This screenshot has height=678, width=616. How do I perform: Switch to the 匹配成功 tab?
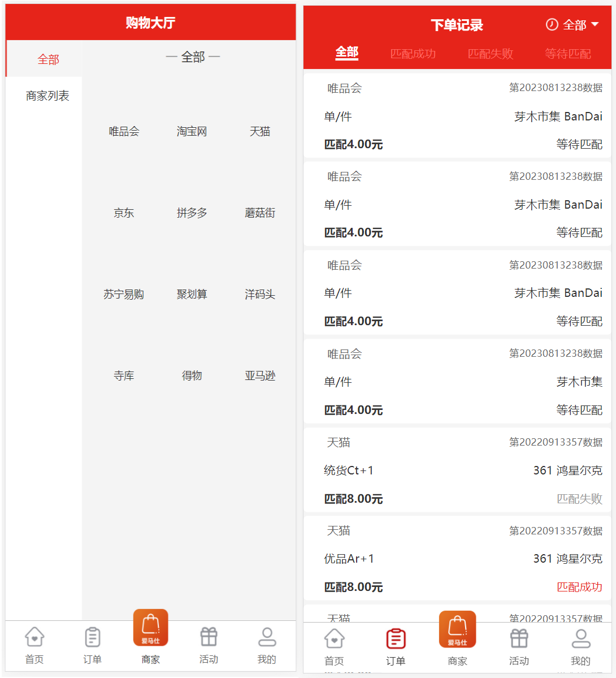coord(413,54)
